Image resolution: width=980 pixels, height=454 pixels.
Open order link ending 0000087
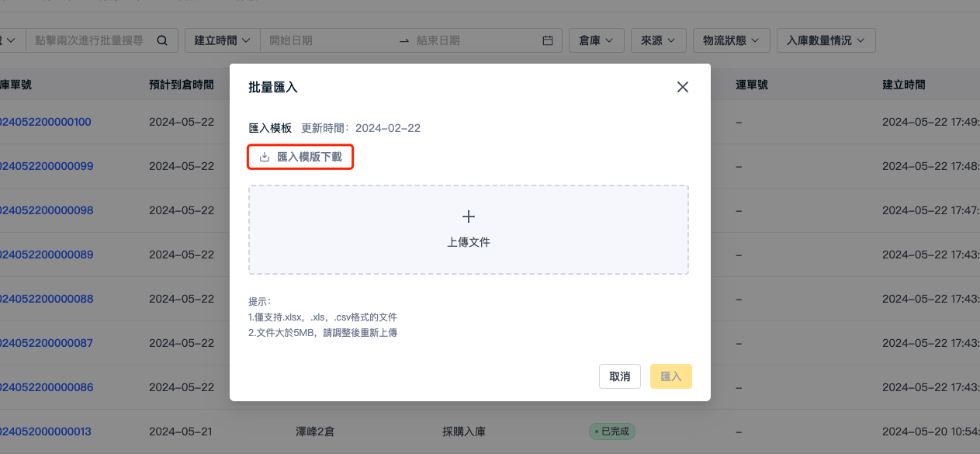(x=47, y=343)
